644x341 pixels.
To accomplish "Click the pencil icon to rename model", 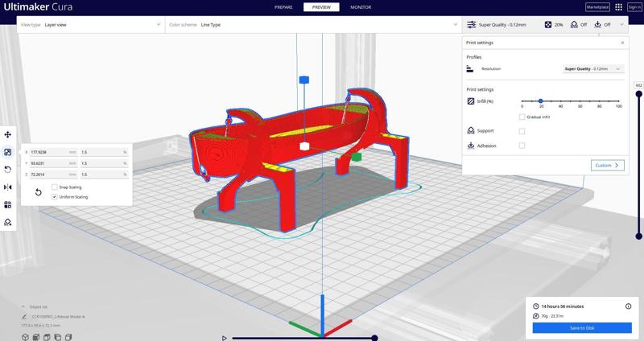I will 24,317.
